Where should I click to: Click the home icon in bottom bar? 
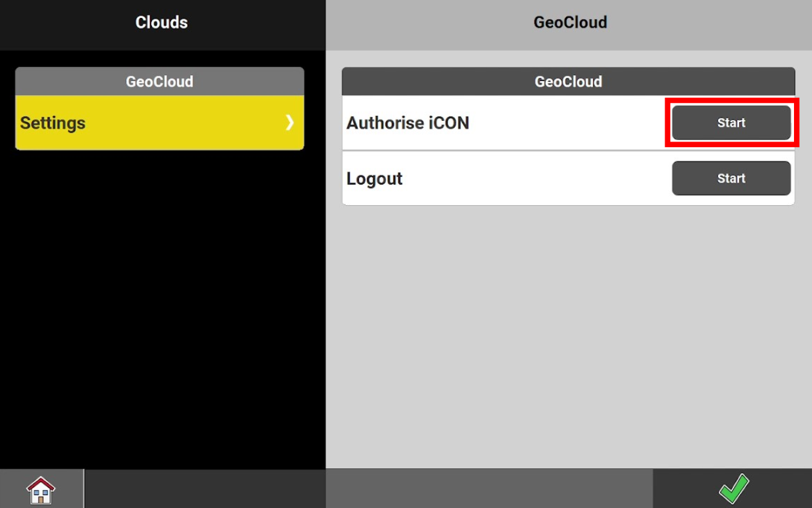41,489
